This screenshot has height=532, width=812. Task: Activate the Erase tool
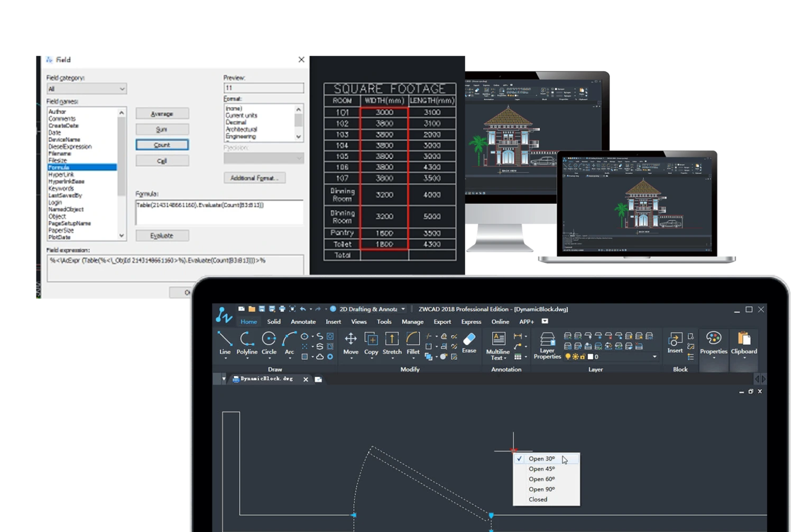click(468, 340)
